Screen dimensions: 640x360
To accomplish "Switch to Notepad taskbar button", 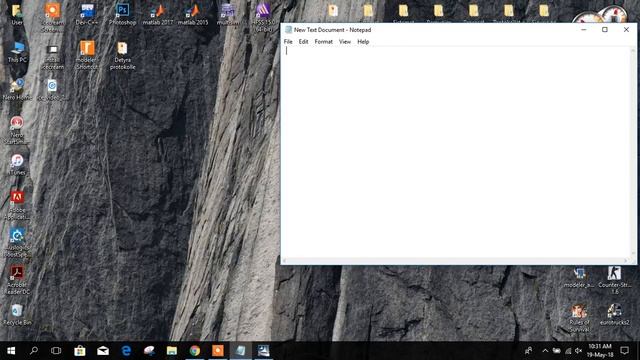I will point(240,351).
